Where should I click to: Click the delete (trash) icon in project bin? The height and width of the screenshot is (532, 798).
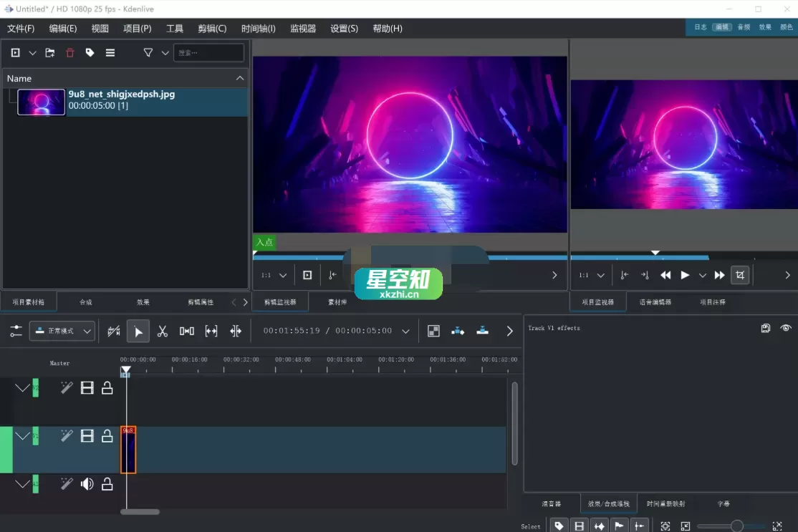(x=68, y=52)
